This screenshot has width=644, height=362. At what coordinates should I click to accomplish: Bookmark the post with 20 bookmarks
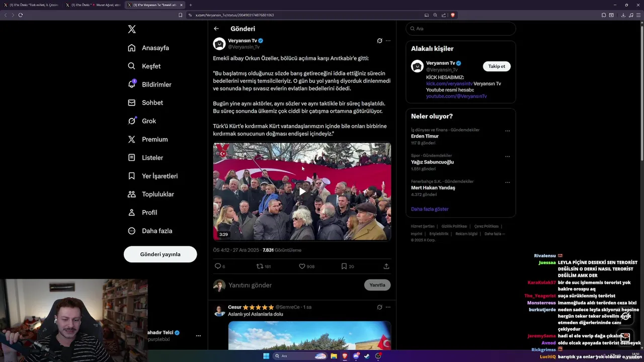[x=344, y=266]
